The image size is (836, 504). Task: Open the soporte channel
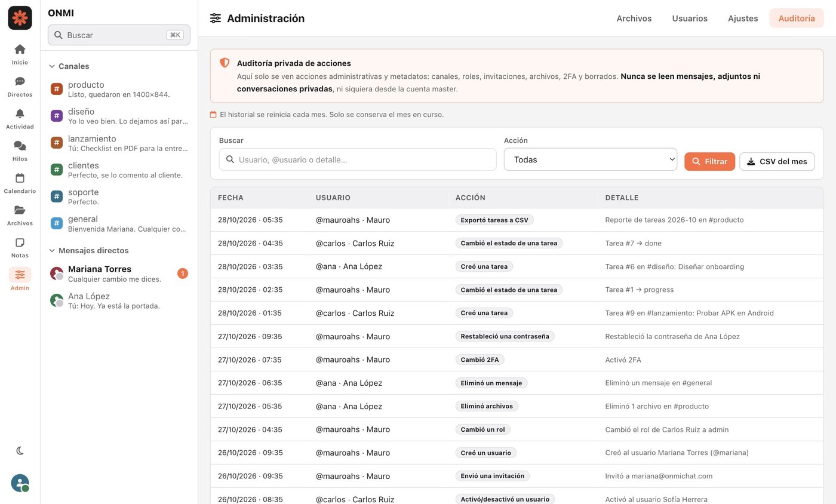coord(119,196)
